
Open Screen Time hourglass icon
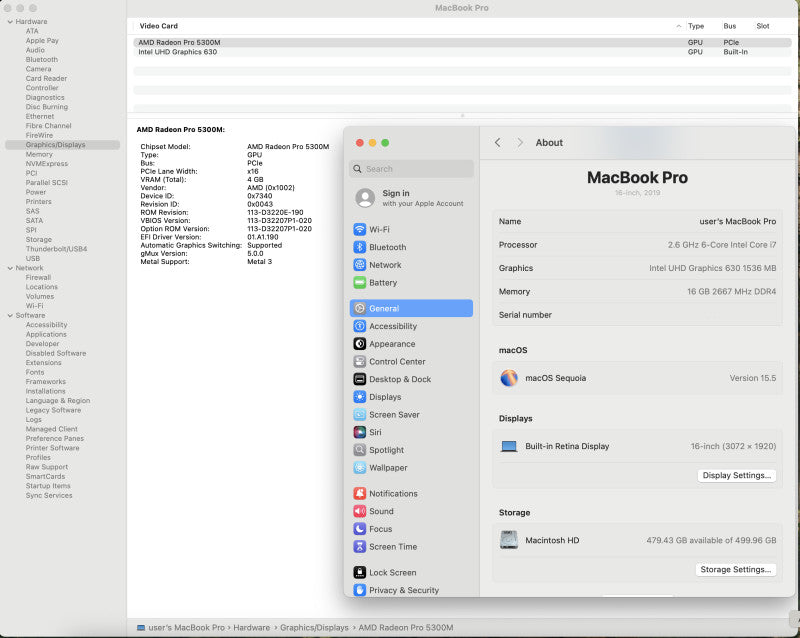[x=360, y=547]
